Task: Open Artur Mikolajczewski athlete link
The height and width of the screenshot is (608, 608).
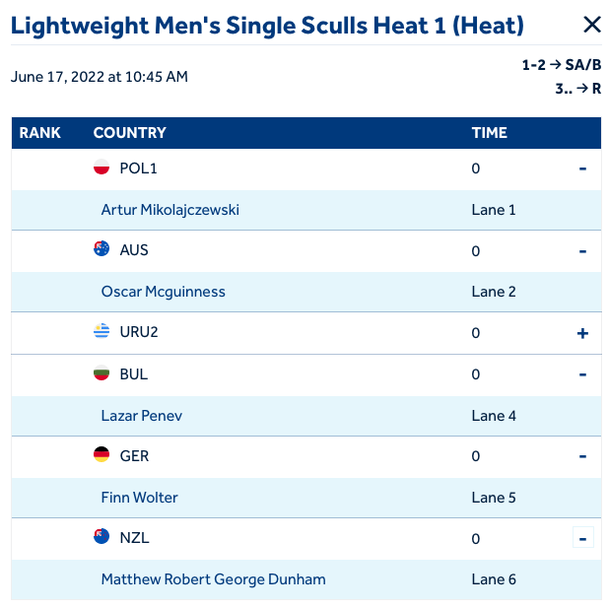Action: 170,210
